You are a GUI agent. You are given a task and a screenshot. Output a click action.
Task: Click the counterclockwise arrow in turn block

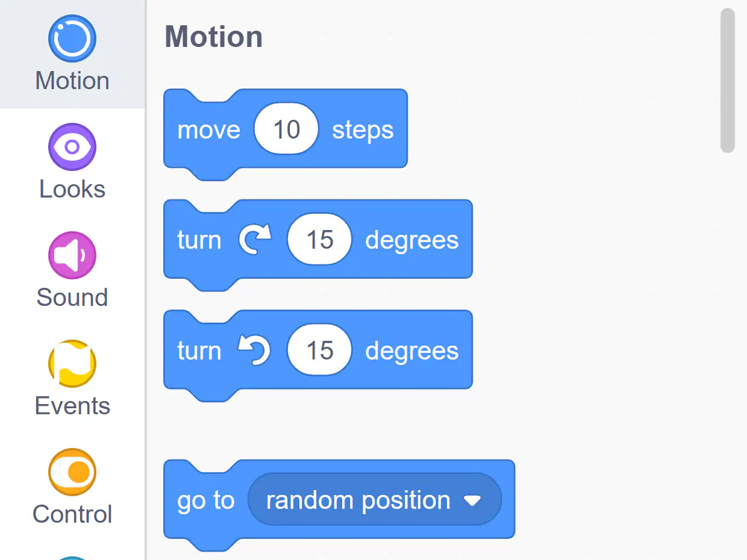255,350
